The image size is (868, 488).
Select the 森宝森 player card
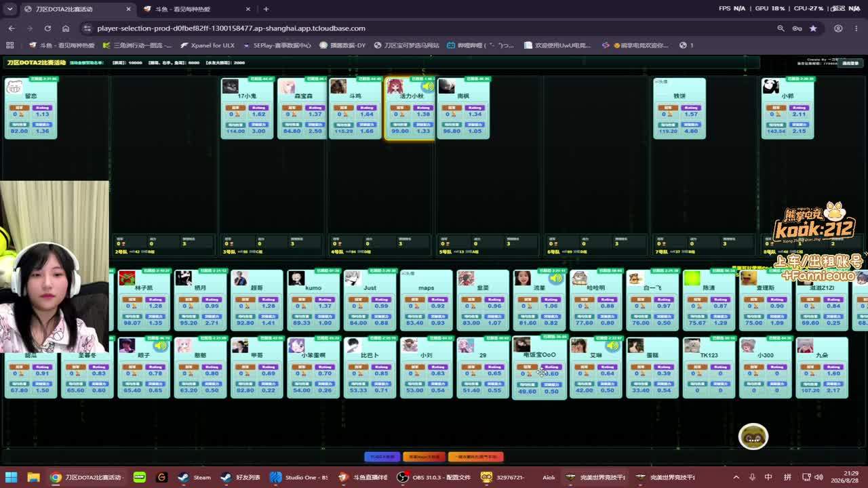tap(301, 108)
